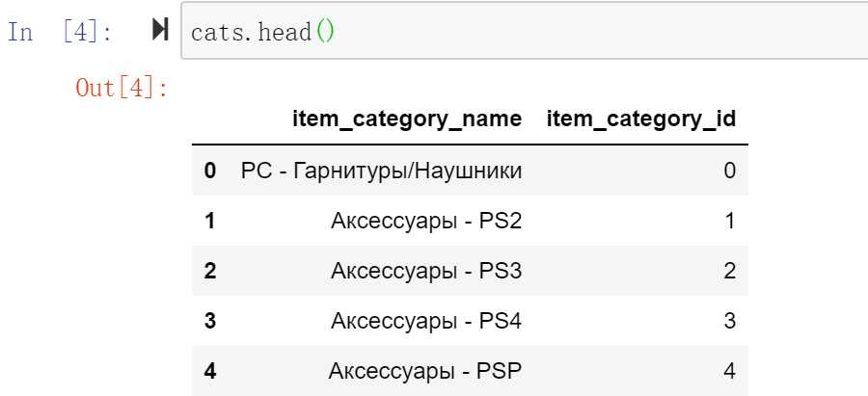The height and width of the screenshot is (396, 868).
Task: Select the item_category_name column header
Action: pos(407,119)
